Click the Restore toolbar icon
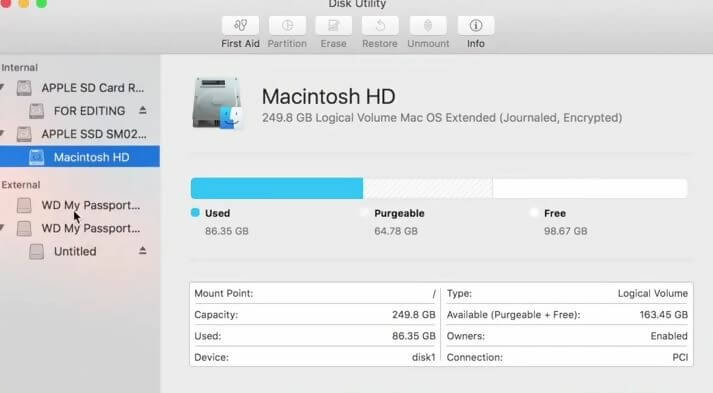This screenshot has height=393, width=713. point(380,25)
